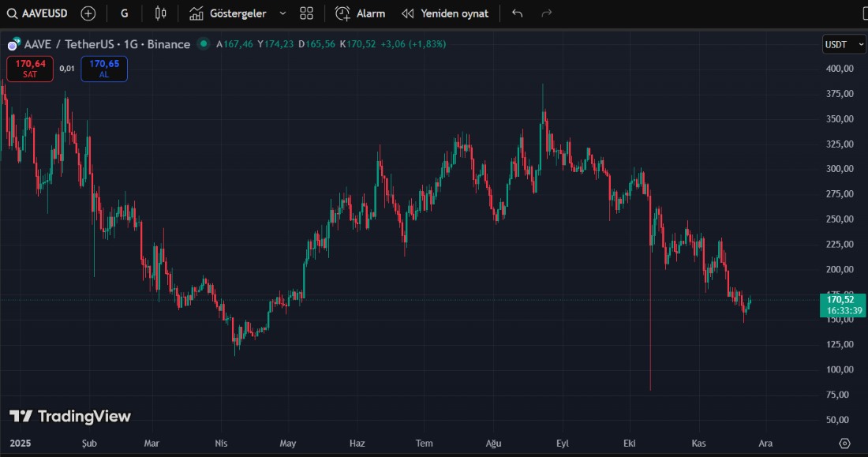Click the undo arrow
The height and width of the screenshot is (457, 868).
[x=518, y=13]
